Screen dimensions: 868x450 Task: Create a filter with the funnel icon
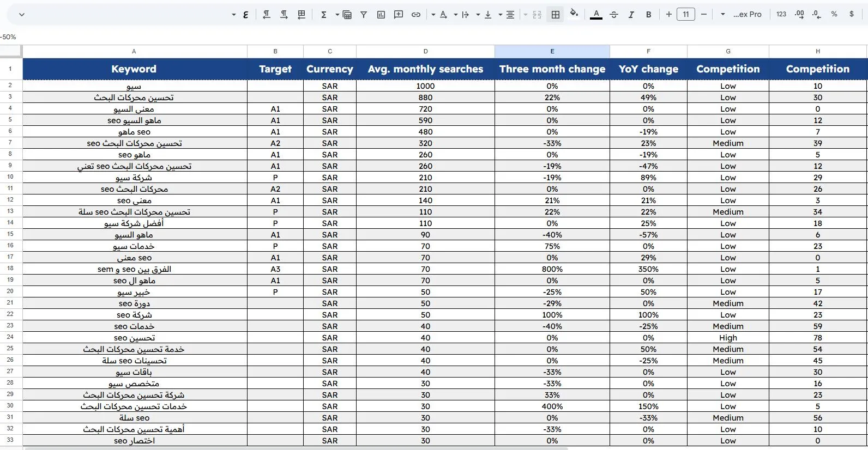click(x=364, y=15)
